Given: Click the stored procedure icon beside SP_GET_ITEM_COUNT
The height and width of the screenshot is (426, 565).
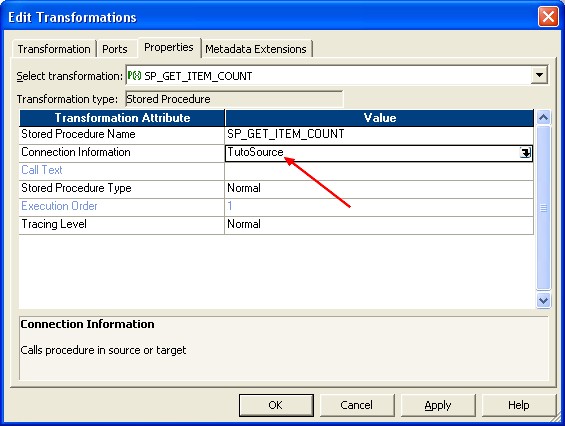Looking at the screenshot, I should 134,76.
